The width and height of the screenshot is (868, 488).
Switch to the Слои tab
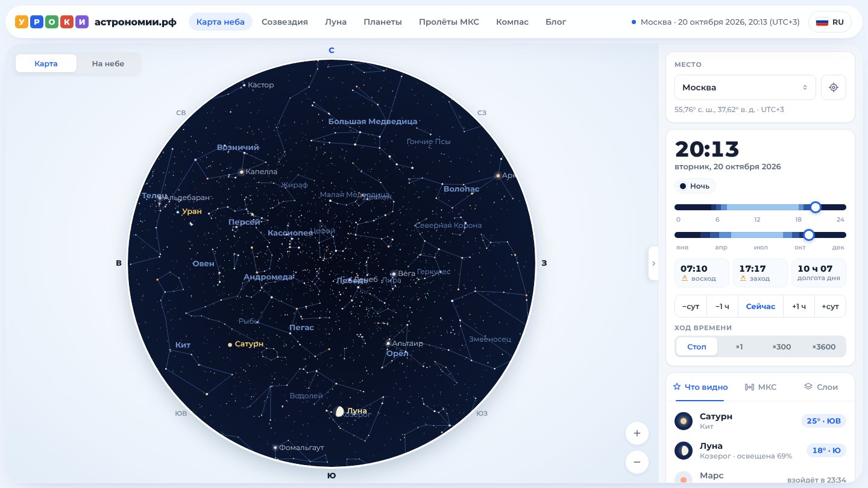(821, 387)
